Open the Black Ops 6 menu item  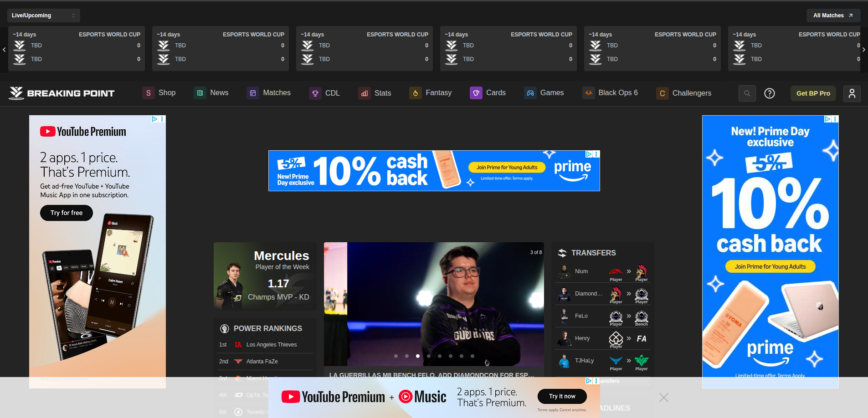(x=617, y=93)
